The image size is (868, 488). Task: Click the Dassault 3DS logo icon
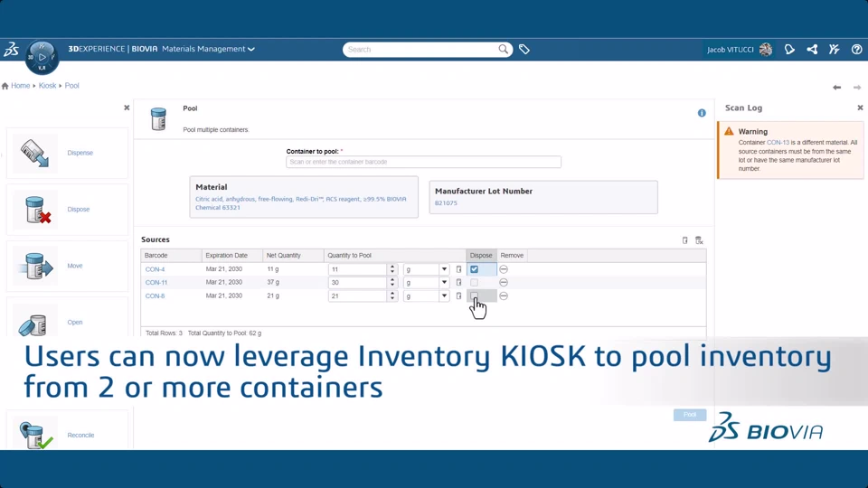(x=11, y=49)
